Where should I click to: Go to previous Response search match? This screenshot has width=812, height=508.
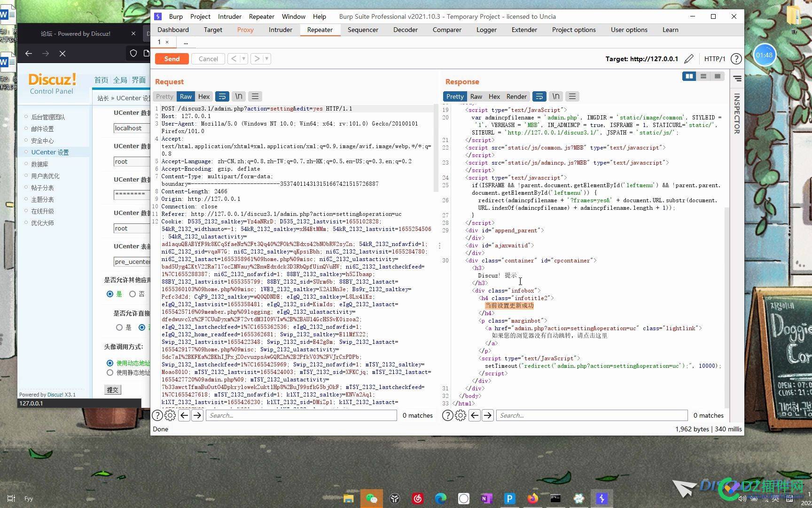475,415
